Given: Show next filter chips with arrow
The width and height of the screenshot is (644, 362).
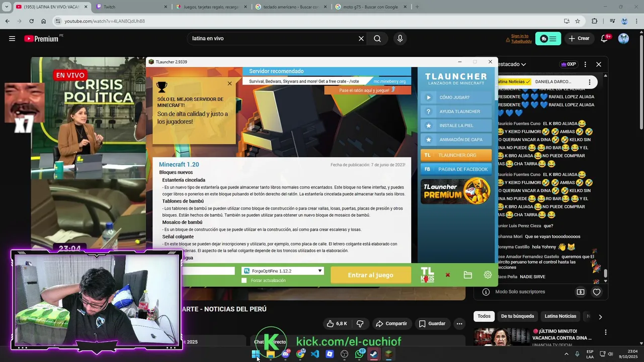Looking at the screenshot, I should pos(600,317).
